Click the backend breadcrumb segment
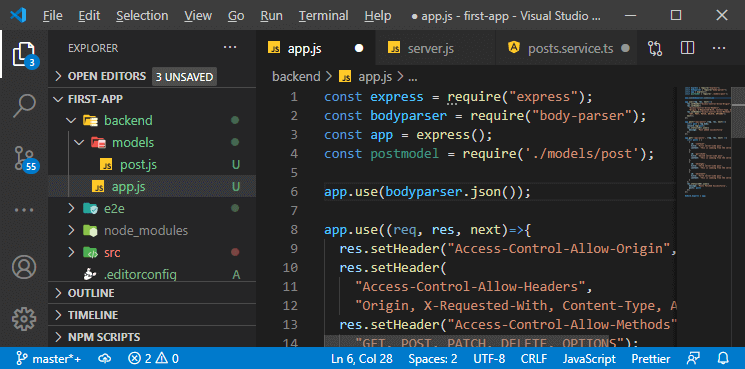The width and height of the screenshot is (745, 369). click(296, 76)
